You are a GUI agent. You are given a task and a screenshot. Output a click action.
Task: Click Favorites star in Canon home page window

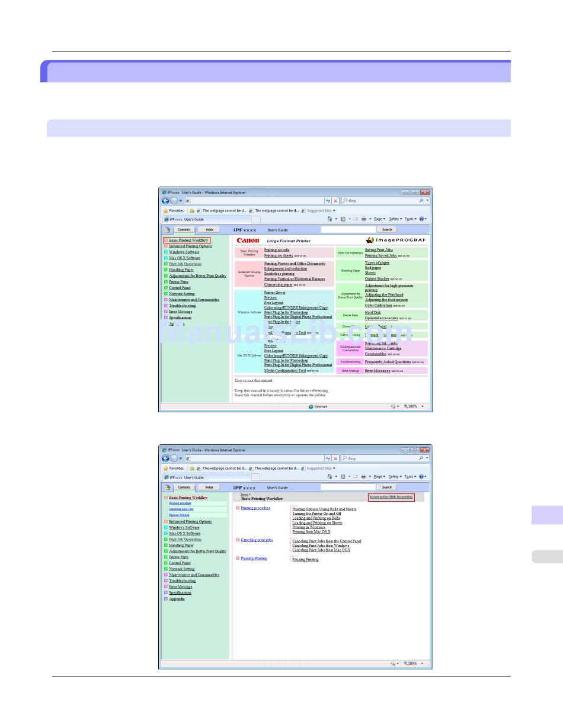tap(166, 210)
